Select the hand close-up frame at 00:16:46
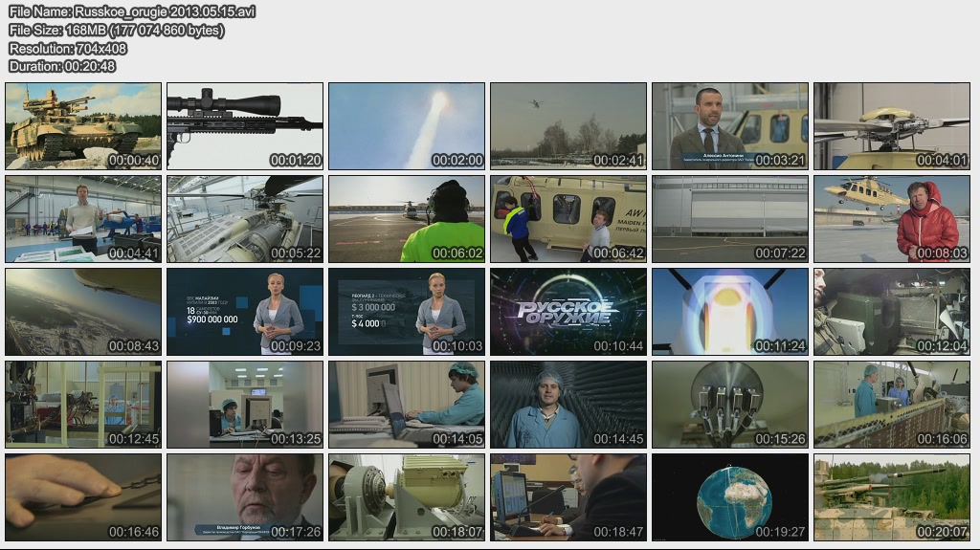 [x=83, y=497]
